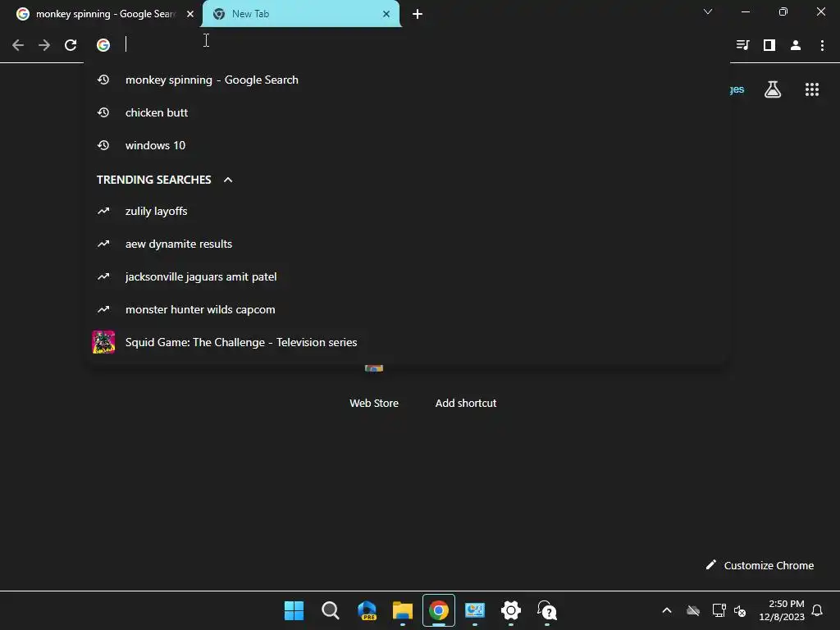Open Windows Start menu
The height and width of the screenshot is (630, 840).
pyautogui.click(x=294, y=610)
